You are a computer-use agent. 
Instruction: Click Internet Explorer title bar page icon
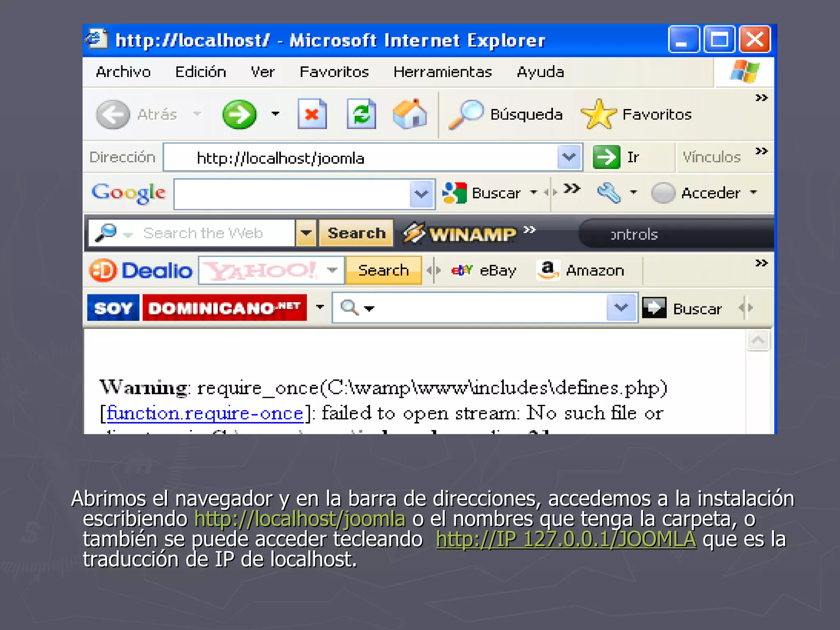[x=97, y=39]
